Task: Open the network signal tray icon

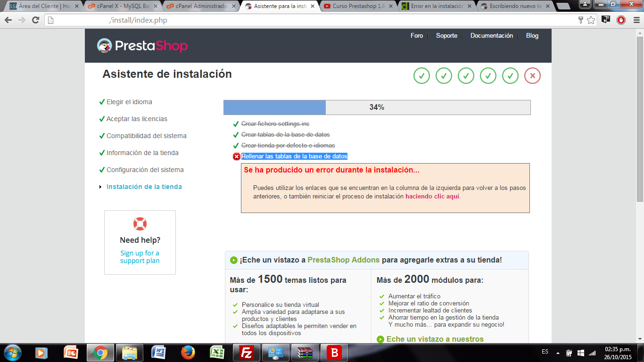Action: point(592,353)
